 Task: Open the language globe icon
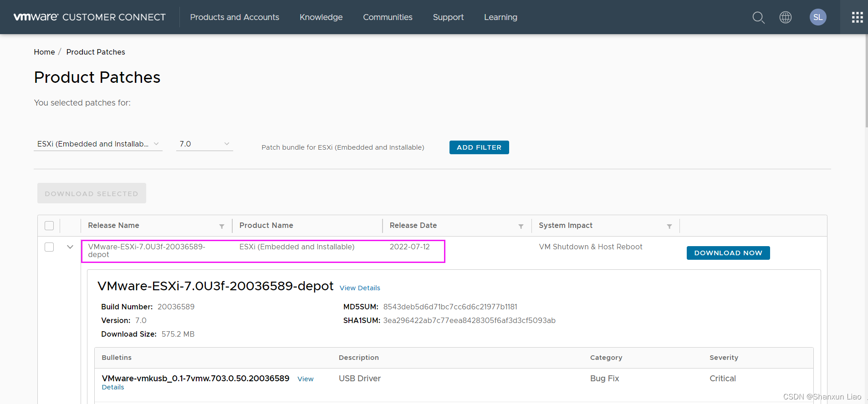click(x=786, y=17)
